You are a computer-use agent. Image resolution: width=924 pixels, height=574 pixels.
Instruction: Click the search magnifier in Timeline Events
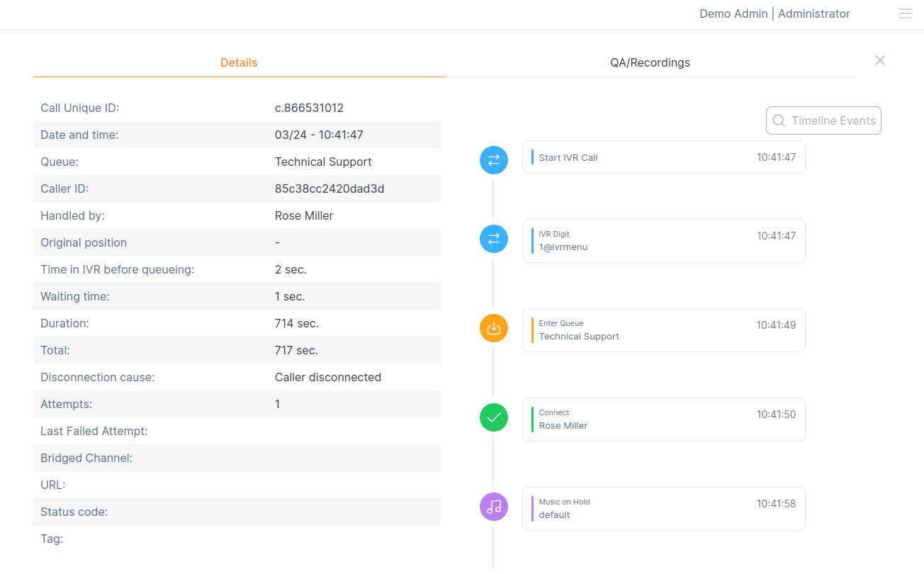click(x=779, y=120)
